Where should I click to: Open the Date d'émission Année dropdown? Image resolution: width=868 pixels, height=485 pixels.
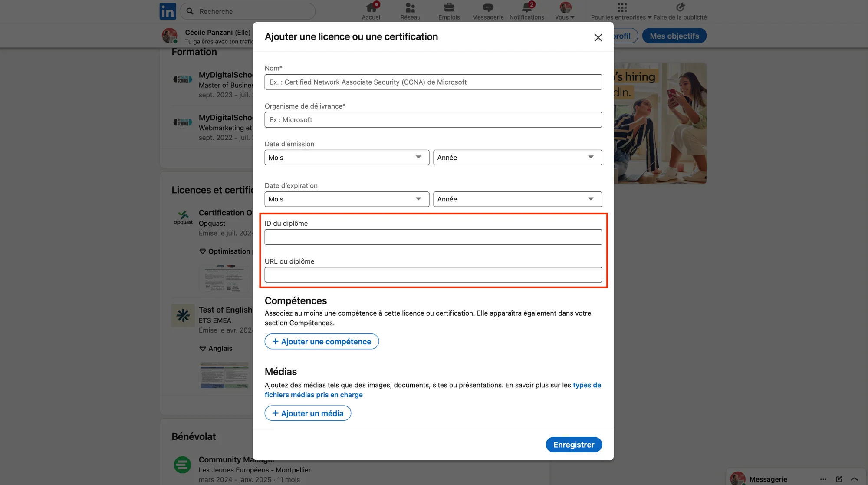pyautogui.click(x=517, y=158)
